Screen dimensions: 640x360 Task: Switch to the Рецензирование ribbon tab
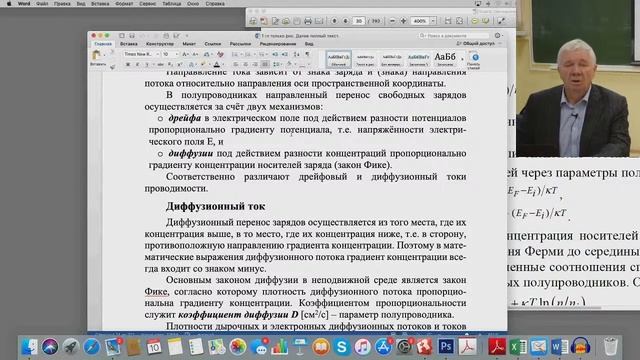[x=278, y=44]
